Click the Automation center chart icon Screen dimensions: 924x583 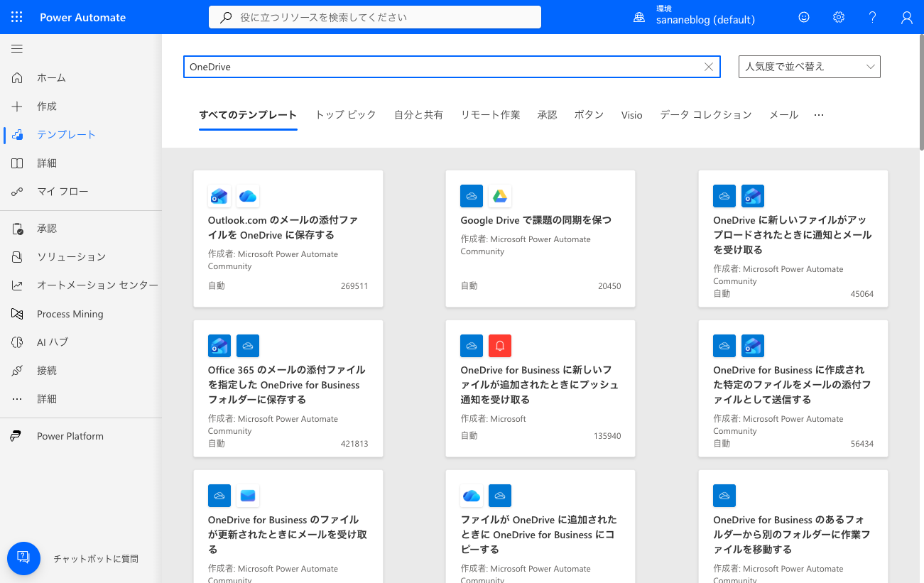(18, 285)
